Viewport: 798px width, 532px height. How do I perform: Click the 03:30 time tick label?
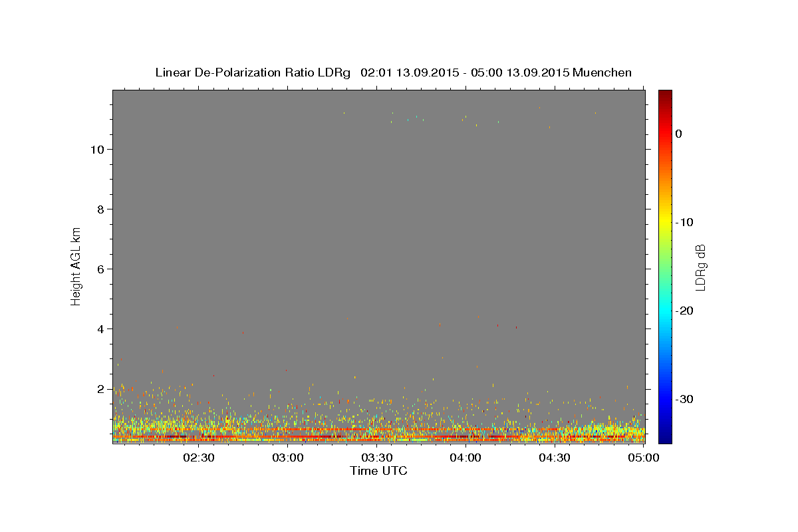(x=376, y=458)
